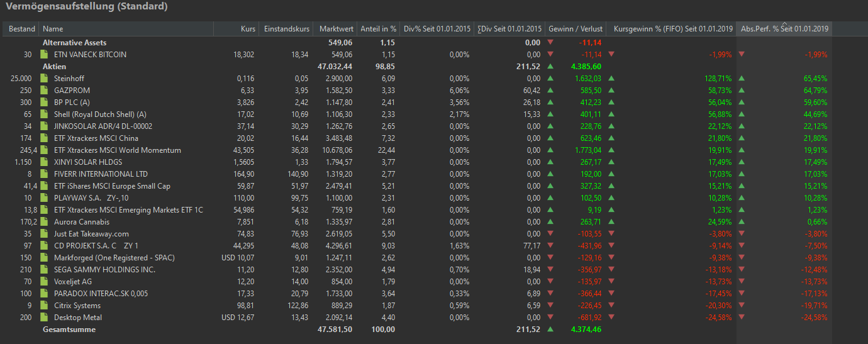Select the Aktien group row
Image resolution: width=868 pixels, height=344 pixels.
click(434, 67)
